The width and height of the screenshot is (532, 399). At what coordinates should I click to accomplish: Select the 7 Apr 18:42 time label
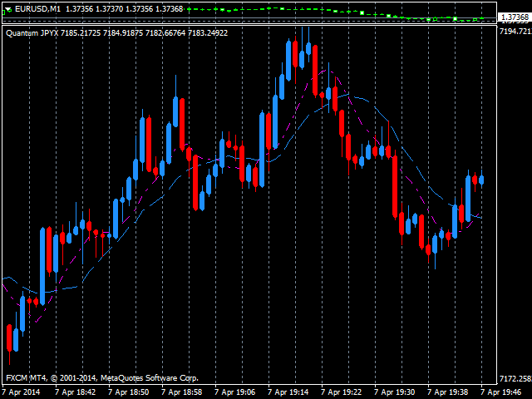click(75, 392)
